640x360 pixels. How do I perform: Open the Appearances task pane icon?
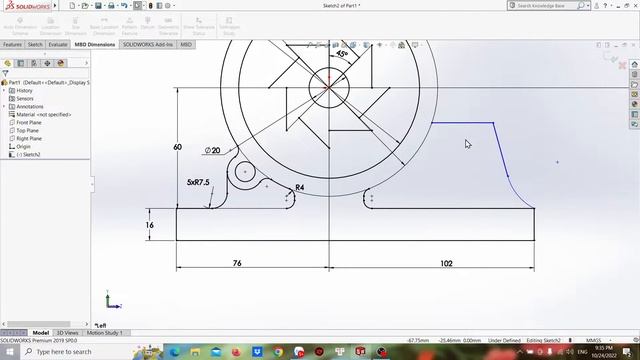(x=634, y=104)
